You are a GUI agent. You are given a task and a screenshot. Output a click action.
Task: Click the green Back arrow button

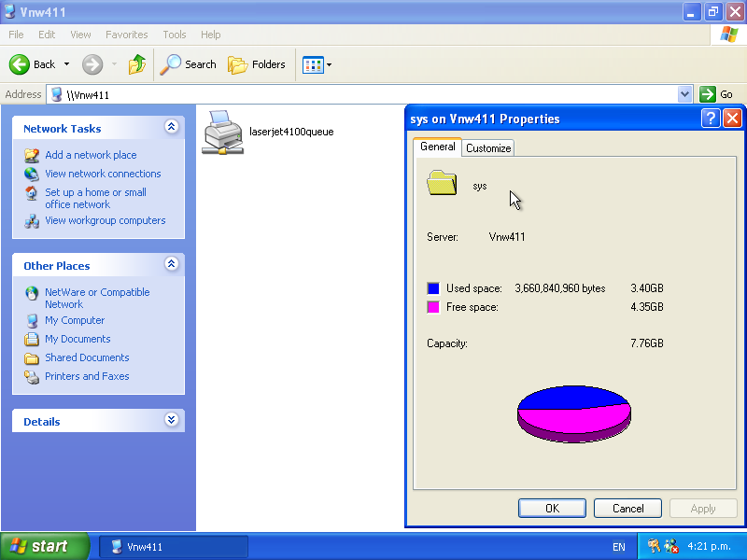pyautogui.click(x=20, y=64)
